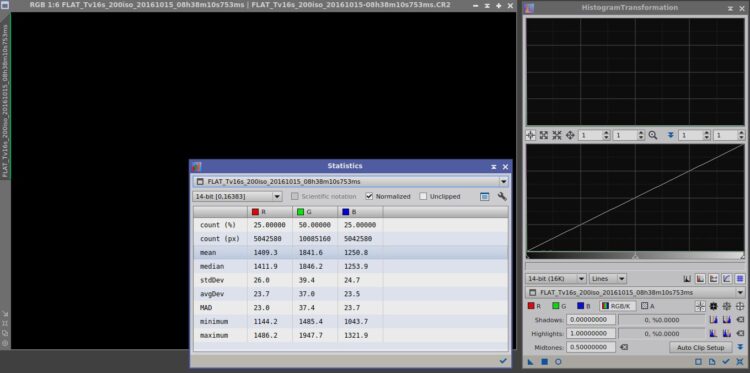
Task: Select the RGB/K combined channel
Action: [618, 306]
